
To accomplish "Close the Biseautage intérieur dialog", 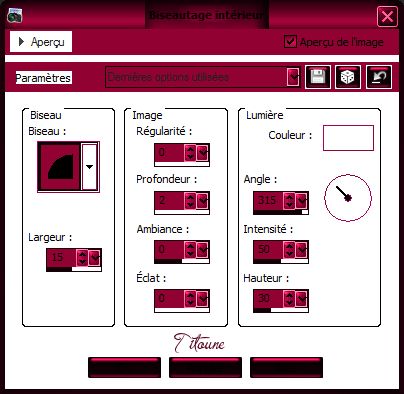I will (x=387, y=16).
